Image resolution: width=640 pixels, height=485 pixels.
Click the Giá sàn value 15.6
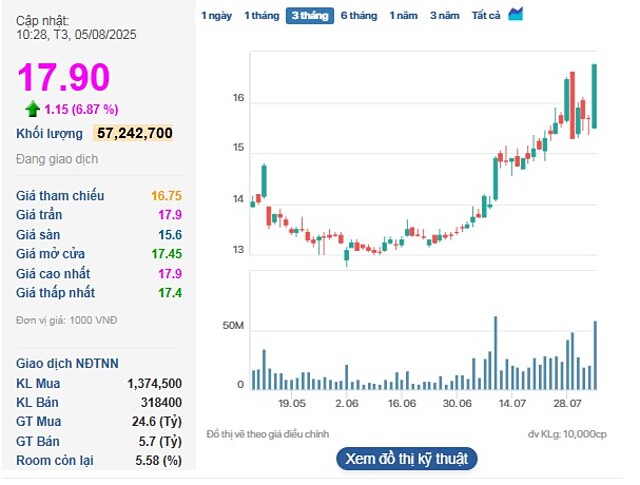(170, 234)
